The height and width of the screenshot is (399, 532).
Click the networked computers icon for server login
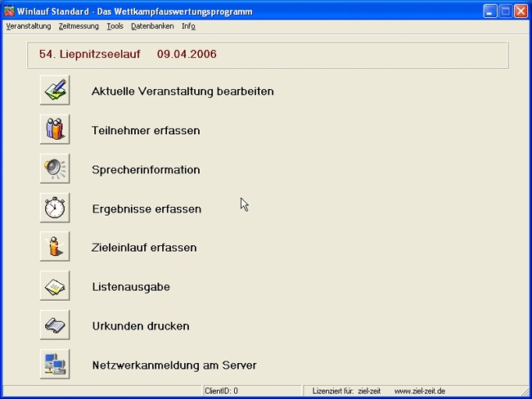pyautogui.click(x=55, y=365)
